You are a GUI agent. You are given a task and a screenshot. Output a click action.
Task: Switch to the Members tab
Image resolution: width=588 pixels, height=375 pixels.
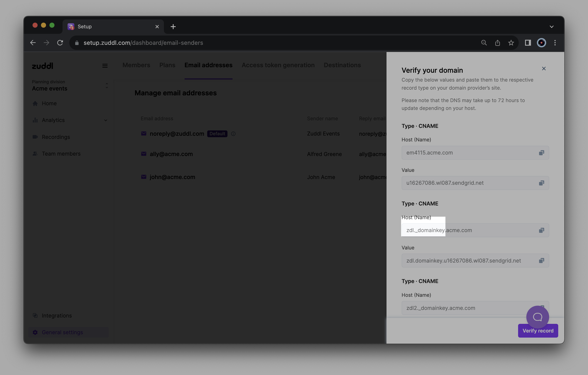pos(136,65)
